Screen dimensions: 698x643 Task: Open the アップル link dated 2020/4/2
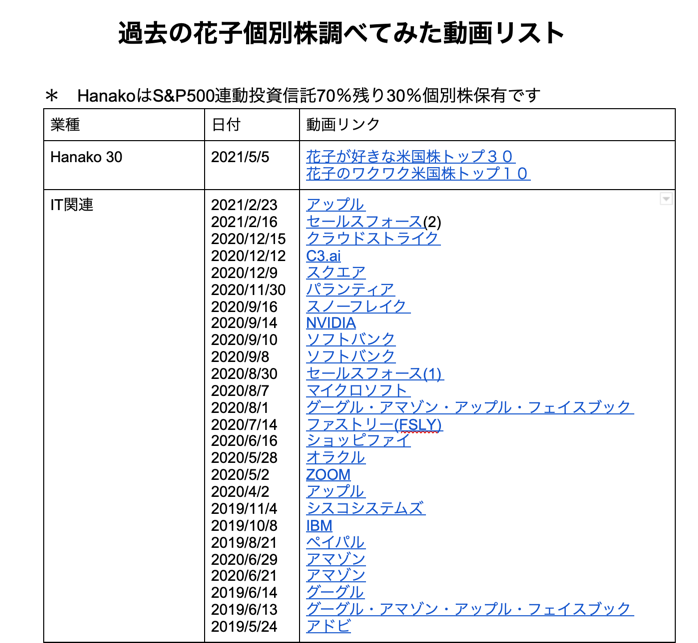[x=336, y=491]
